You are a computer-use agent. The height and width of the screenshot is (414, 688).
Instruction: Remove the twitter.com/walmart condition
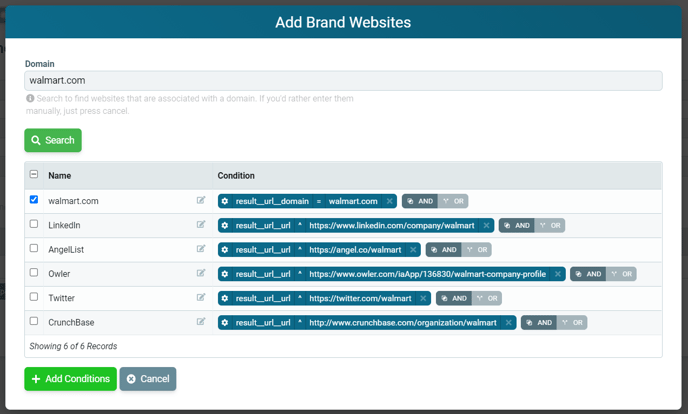423,298
